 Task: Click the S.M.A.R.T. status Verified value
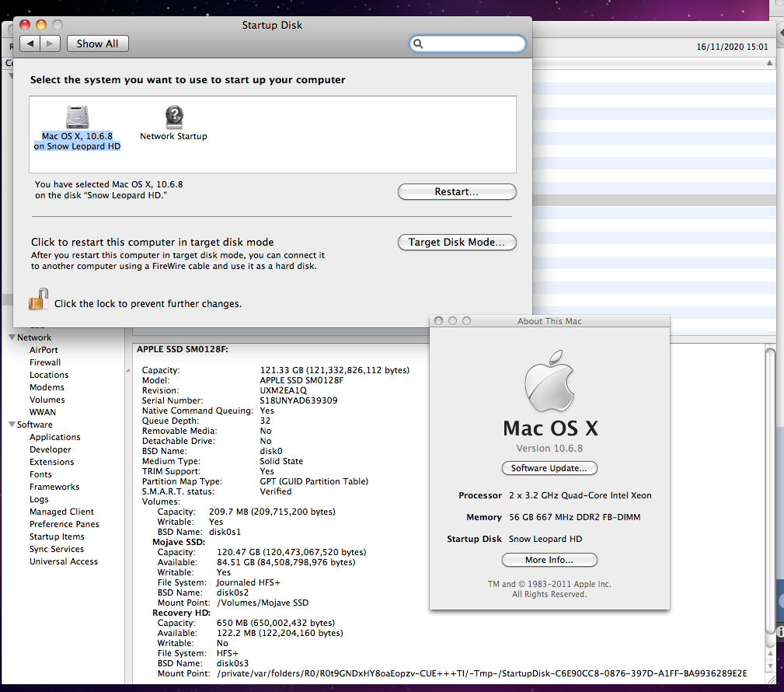click(x=276, y=491)
